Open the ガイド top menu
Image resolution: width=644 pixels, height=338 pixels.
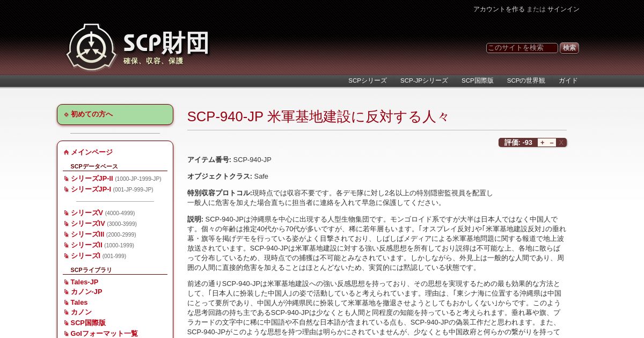(568, 80)
